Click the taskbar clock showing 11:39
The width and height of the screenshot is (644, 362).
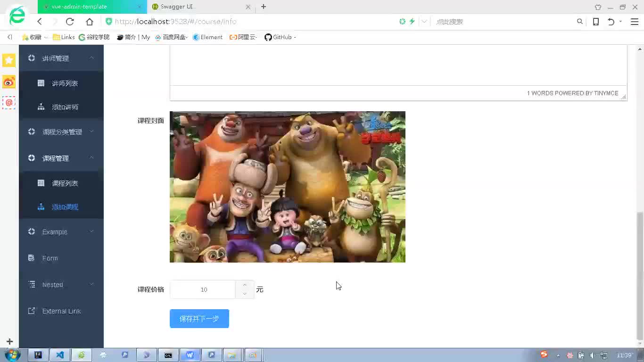(x=625, y=355)
